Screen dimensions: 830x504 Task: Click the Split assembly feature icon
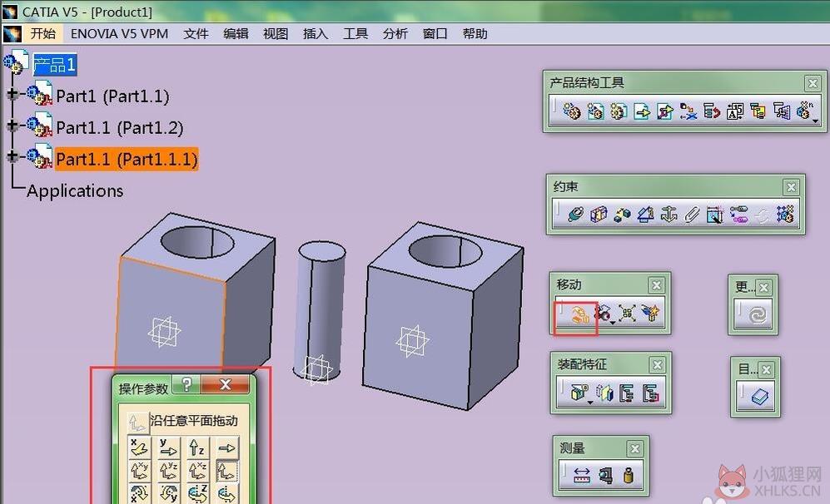pos(579,393)
